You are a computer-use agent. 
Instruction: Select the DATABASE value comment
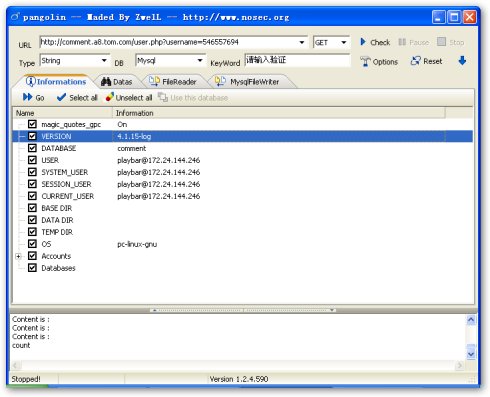tap(132, 148)
